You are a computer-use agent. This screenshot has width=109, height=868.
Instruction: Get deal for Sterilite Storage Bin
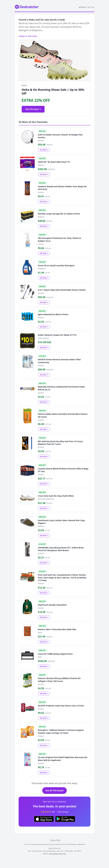pyautogui.click(x=44, y=226)
